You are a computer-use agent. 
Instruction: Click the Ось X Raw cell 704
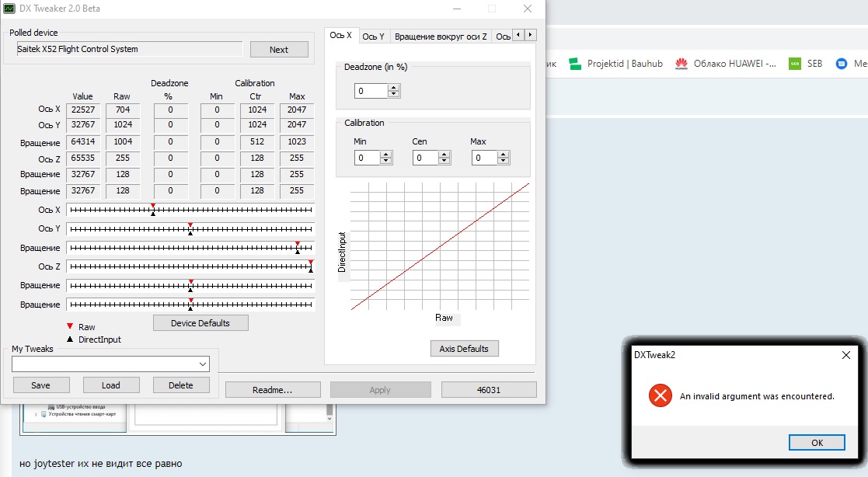point(123,110)
